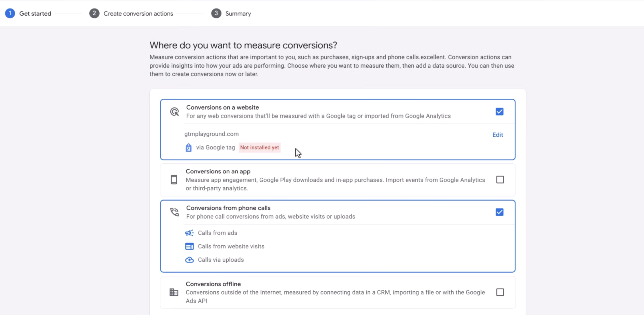The height and width of the screenshot is (315, 644).
Task: Click the Calls via uploads cloud icon
Action: coord(189,260)
